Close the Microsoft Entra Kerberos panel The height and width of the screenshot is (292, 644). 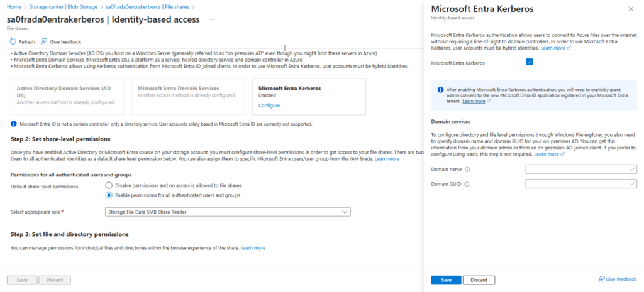point(631,9)
